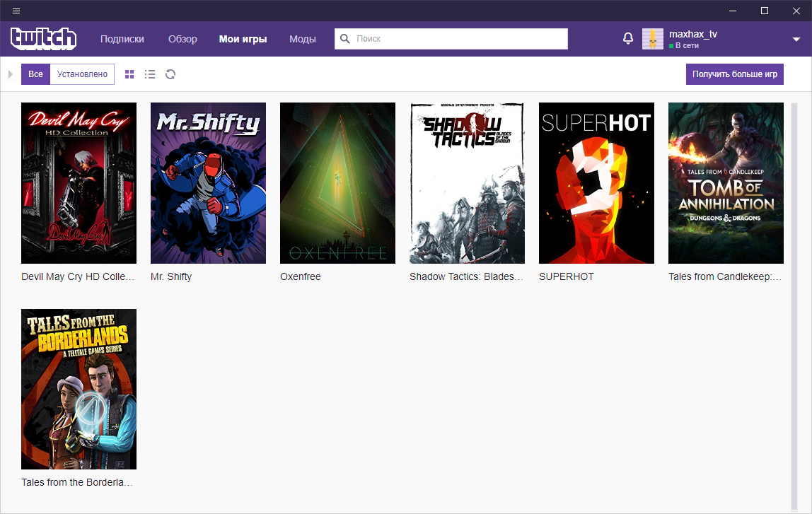
Task: Expand the account dropdown arrow
Action: pyautogui.click(x=796, y=40)
